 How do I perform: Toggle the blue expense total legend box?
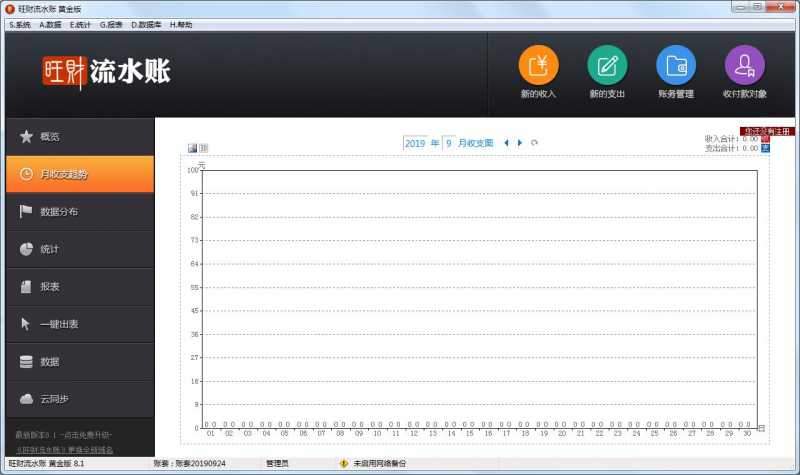(766, 148)
